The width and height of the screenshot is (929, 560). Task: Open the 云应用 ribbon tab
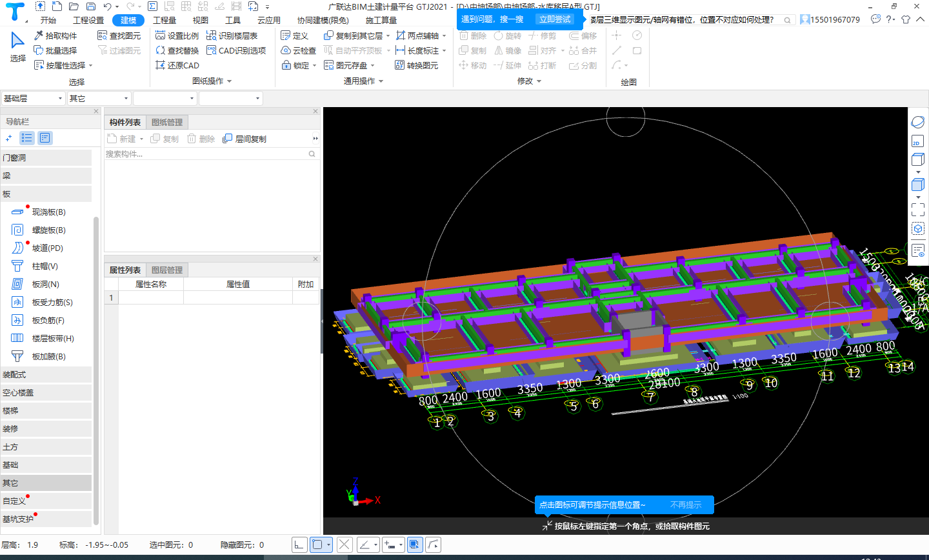tap(269, 20)
